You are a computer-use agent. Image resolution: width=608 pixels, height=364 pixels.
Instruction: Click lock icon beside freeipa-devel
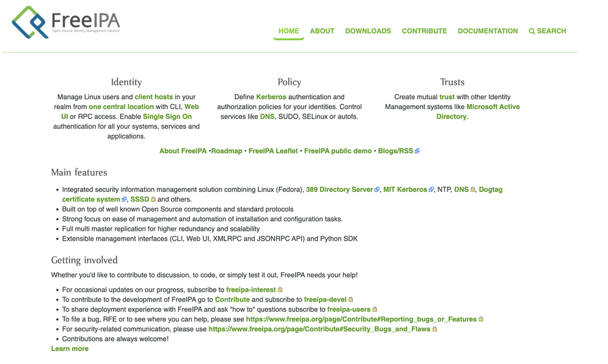(351, 300)
